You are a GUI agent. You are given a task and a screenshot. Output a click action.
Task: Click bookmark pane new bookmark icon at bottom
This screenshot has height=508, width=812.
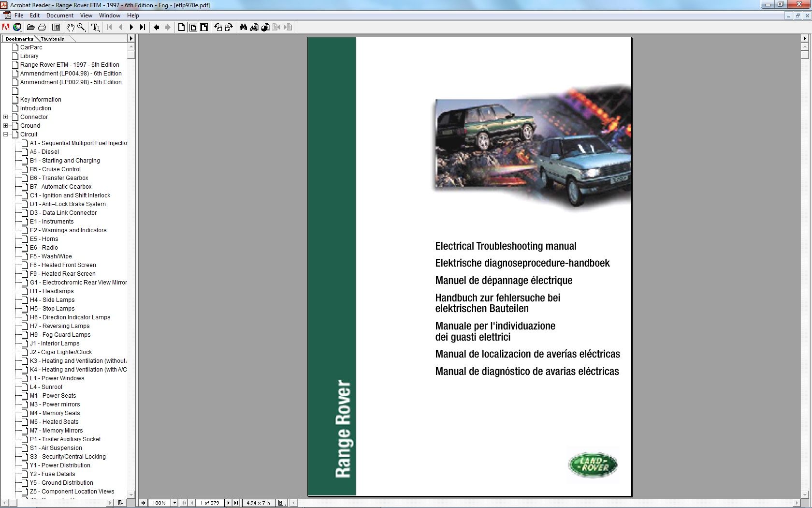[120, 503]
